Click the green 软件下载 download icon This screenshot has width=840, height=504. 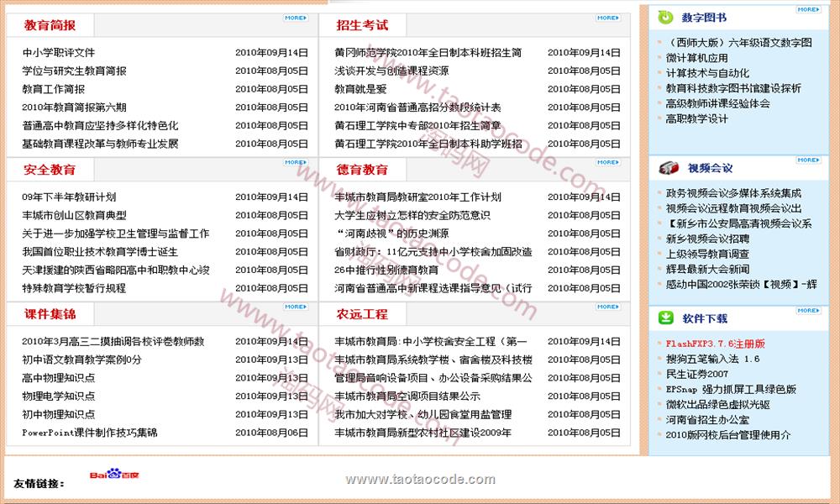[x=665, y=318]
